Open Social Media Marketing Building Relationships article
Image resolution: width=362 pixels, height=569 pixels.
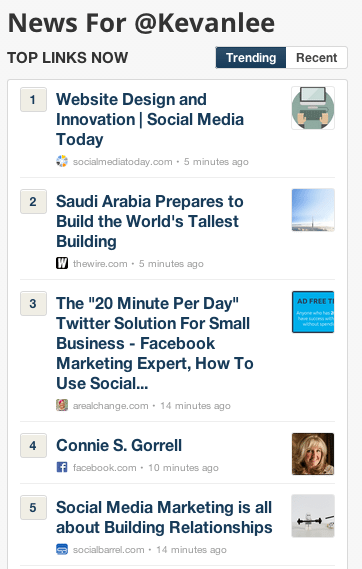164,517
